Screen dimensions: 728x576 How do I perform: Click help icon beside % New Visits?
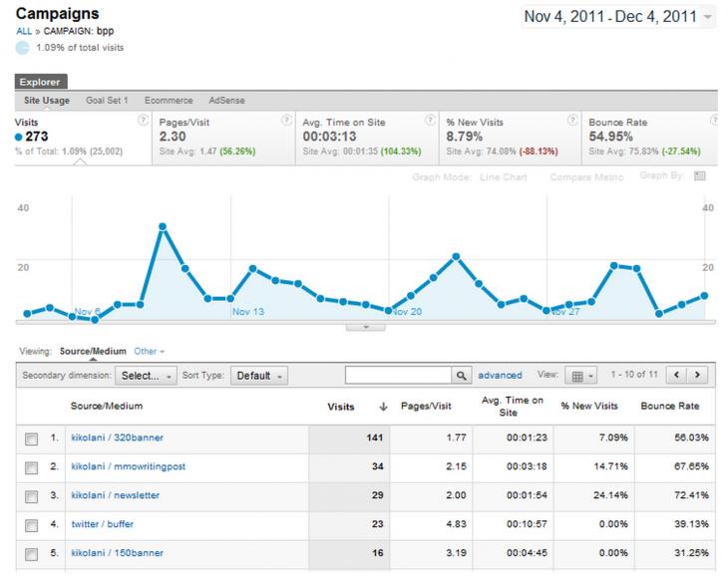coord(573,121)
